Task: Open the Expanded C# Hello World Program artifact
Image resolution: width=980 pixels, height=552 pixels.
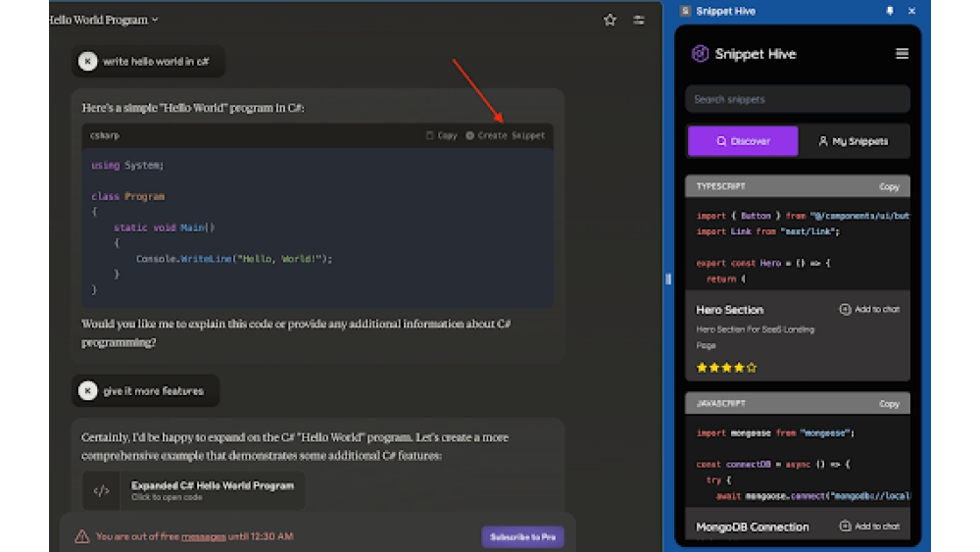Action: point(194,491)
